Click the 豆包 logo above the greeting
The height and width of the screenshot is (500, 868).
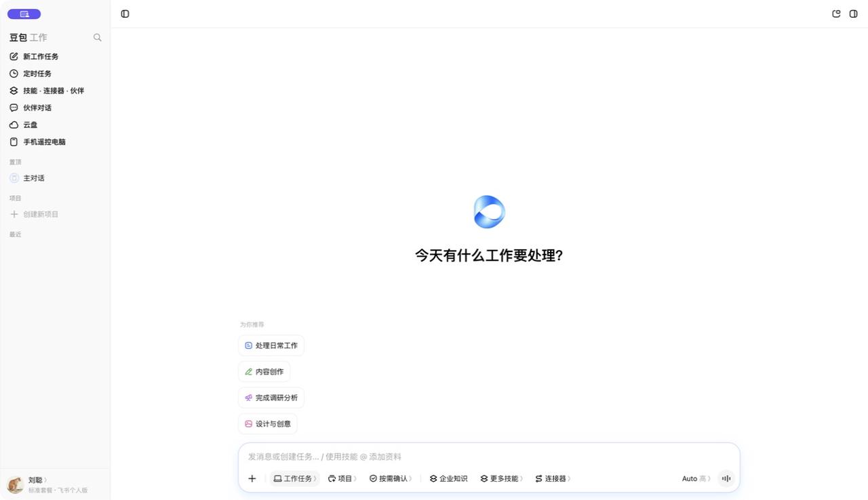pyautogui.click(x=489, y=212)
